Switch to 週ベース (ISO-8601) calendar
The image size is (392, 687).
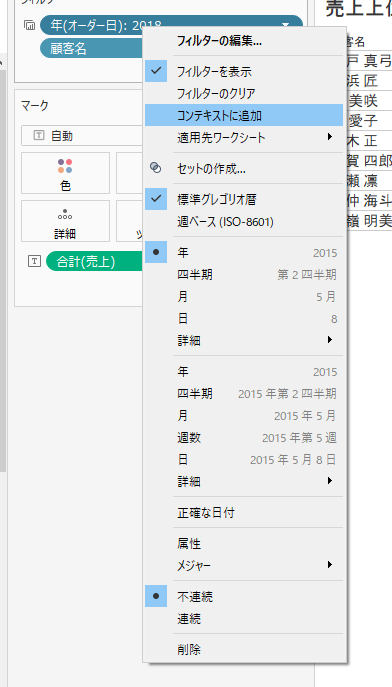244,222
